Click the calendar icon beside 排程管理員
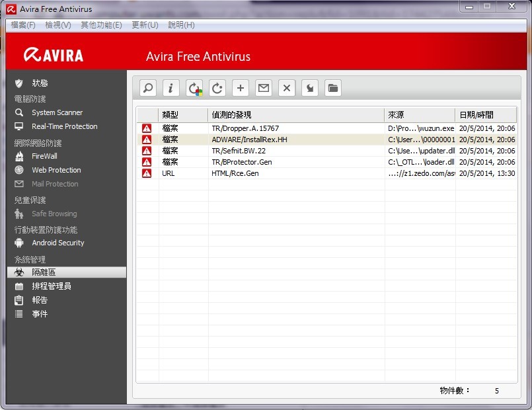 (19, 286)
